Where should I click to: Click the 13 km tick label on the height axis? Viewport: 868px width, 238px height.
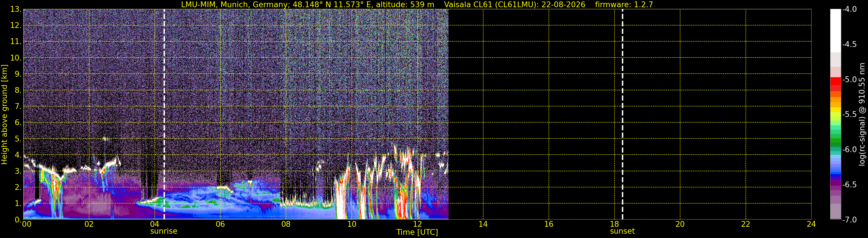coord(16,10)
